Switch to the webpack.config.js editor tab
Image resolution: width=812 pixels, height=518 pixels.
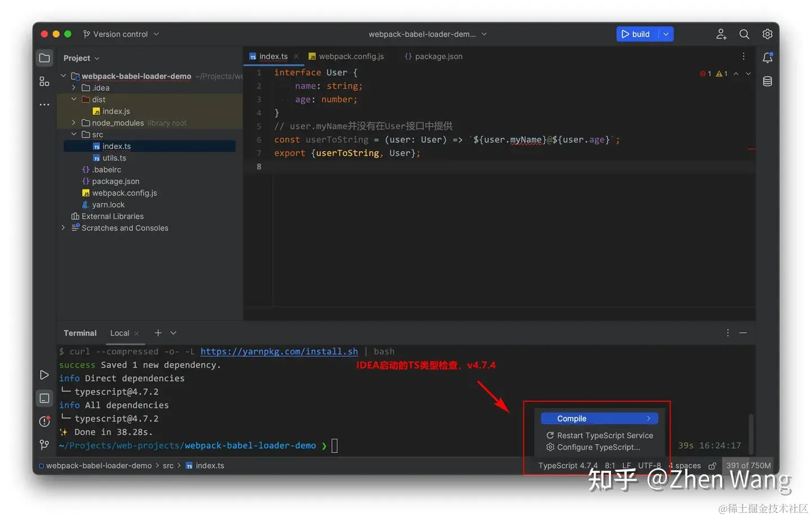pos(346,56)
